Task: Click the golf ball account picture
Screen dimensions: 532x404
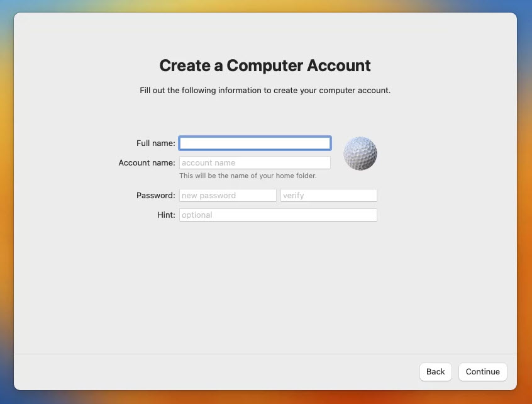Action: 360,154
